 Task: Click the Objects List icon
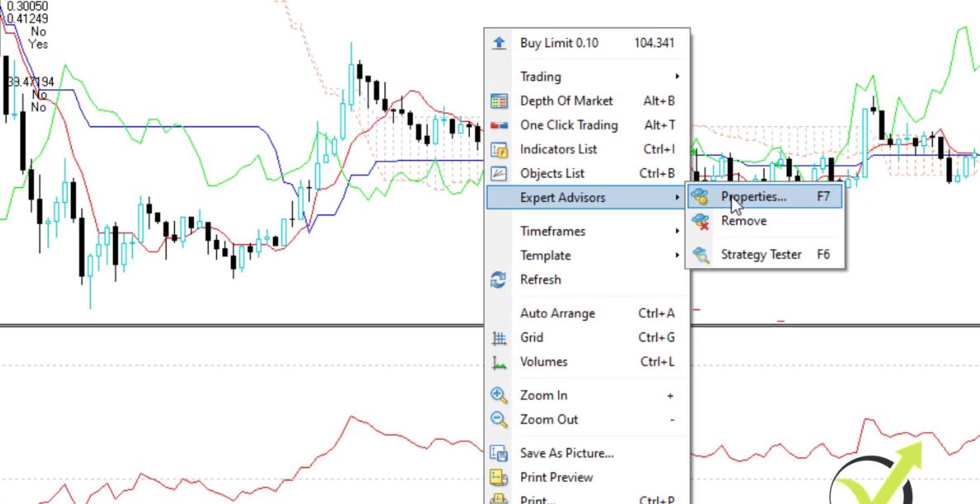[499, 173]
